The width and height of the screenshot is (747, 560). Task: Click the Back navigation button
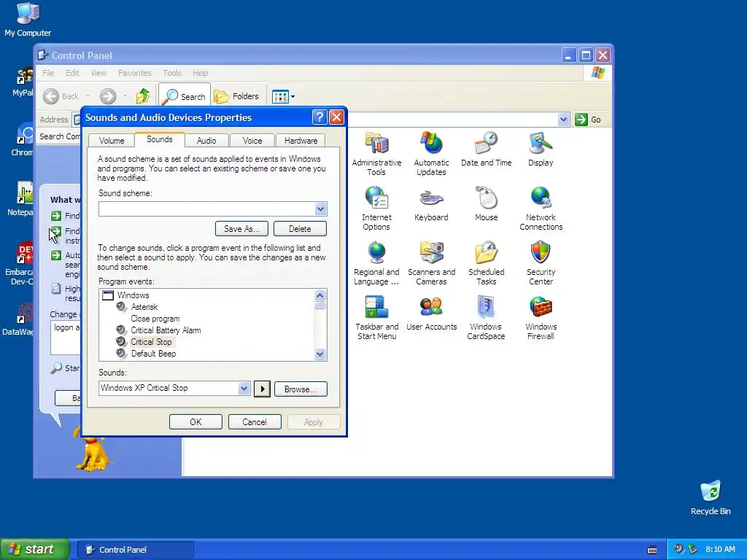click(x=61, y=96)
